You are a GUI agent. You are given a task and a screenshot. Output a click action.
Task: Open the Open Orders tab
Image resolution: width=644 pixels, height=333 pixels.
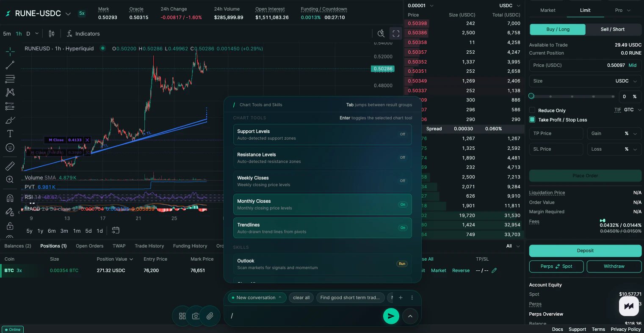[89, 246]
